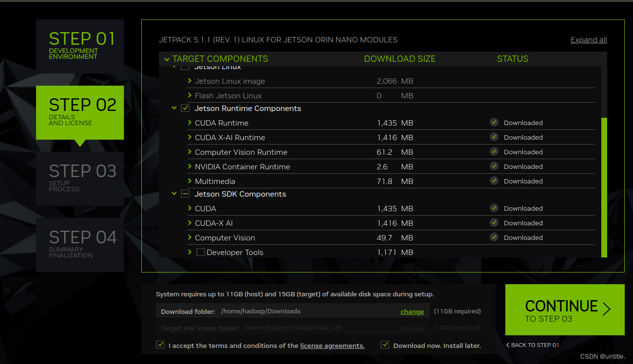Screen dimensions: 633x364
Task: Click the disk space requirement message
Action: (295, 294)
